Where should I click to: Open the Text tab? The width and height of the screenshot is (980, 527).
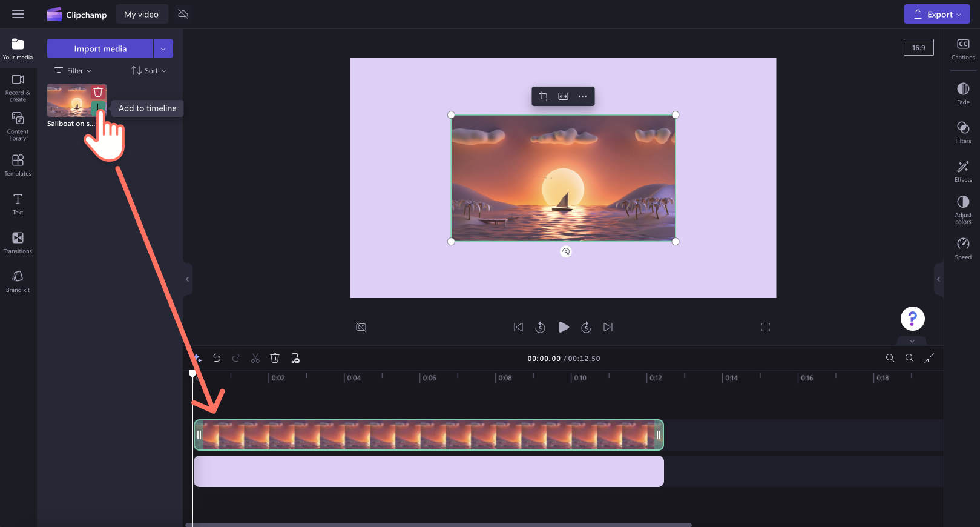pyautogui.click(x=18, y=204)
